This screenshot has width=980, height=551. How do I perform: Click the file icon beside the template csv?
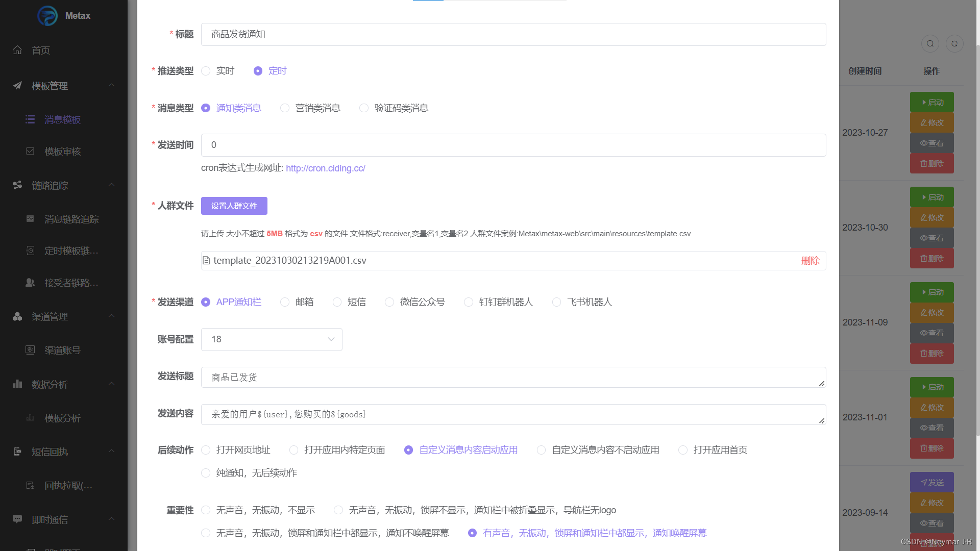[x=206, y=261]
